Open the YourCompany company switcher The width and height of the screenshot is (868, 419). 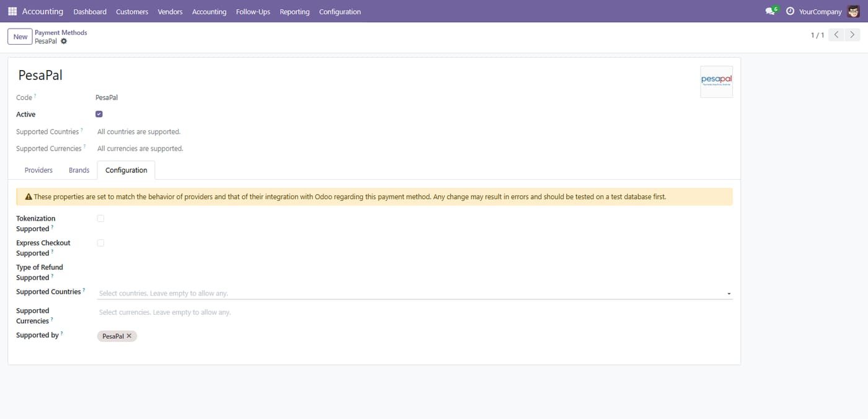pos(820,12)
